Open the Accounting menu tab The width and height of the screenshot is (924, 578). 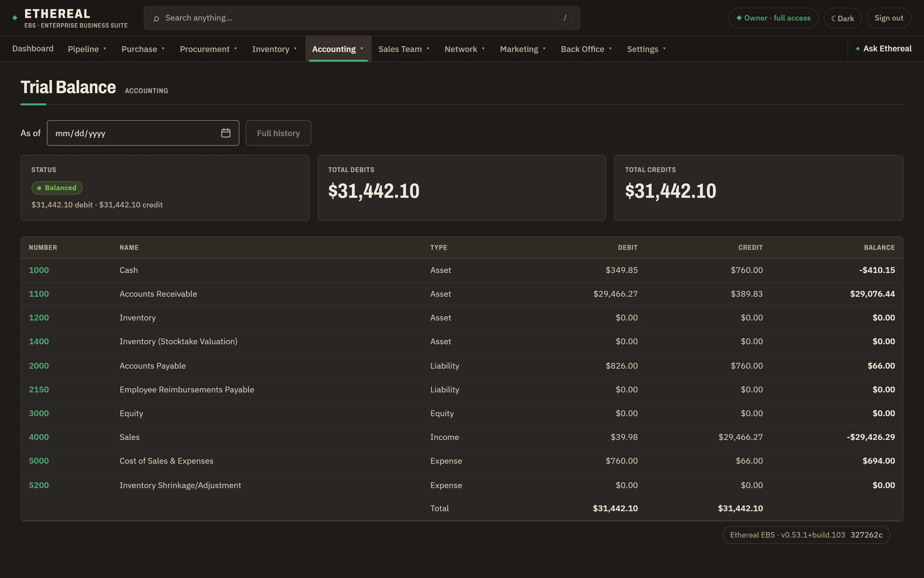pyautogui.click(x=338, y=49)
